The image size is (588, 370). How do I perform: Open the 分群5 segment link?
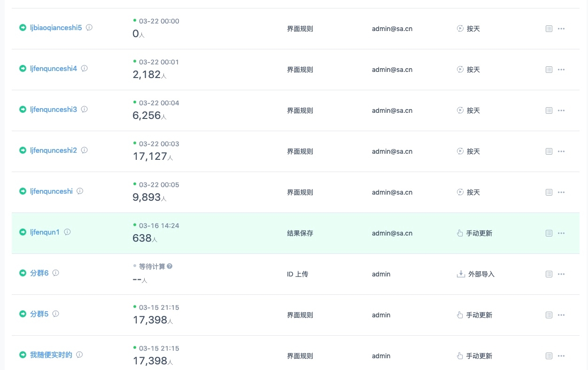pyautogui.click(x=39, y=314)
